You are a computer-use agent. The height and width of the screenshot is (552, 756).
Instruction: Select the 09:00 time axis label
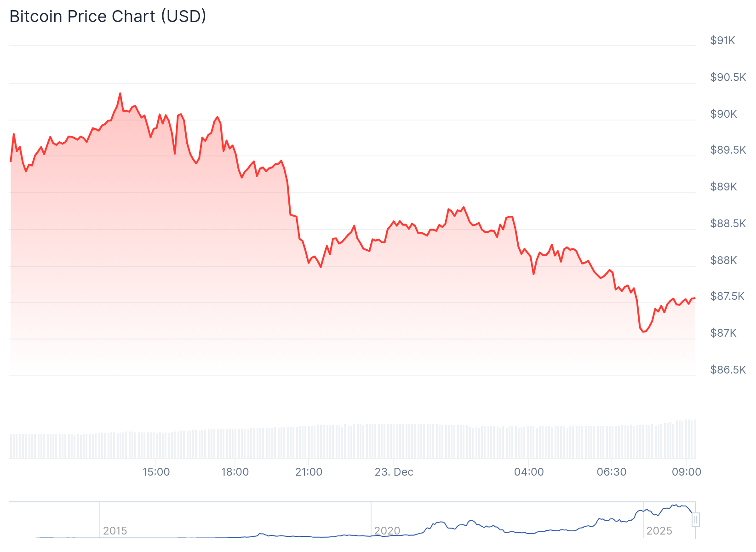(687, 472)
